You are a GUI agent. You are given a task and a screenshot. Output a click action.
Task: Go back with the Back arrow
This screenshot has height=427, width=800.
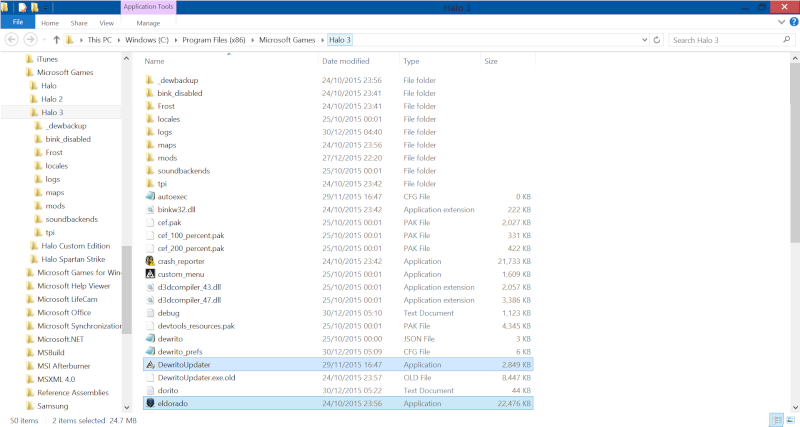click(x=12, y=39)
